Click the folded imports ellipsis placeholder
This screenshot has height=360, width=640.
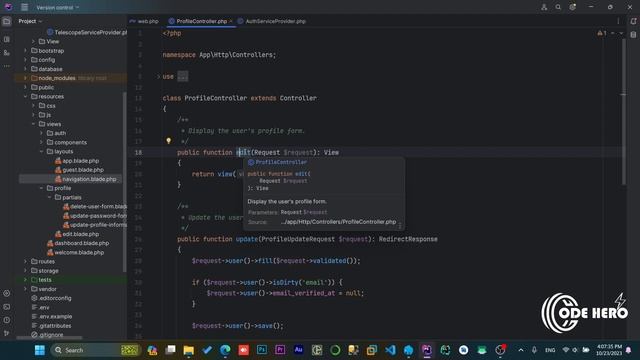point(182,76)
